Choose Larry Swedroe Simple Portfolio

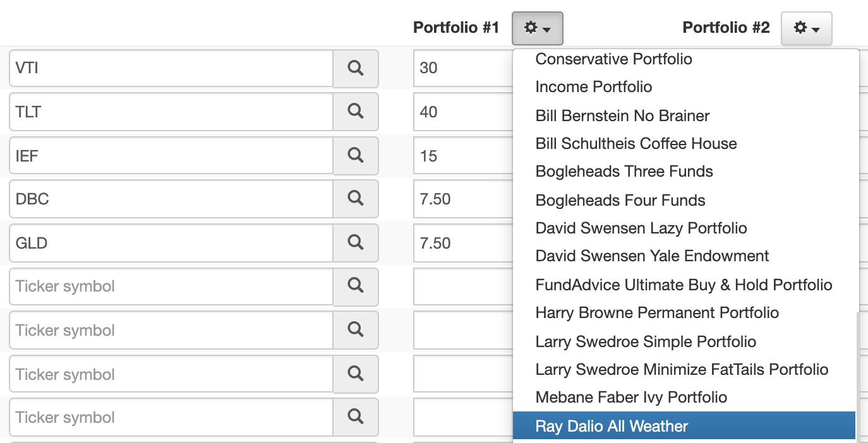[x=646, y=342]
